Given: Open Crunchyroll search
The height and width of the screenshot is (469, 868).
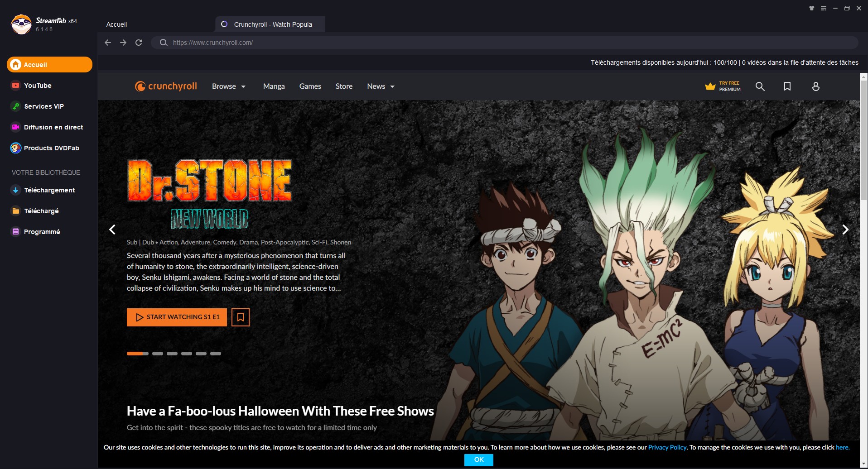Looking at the screenshot, I should 760,86.
